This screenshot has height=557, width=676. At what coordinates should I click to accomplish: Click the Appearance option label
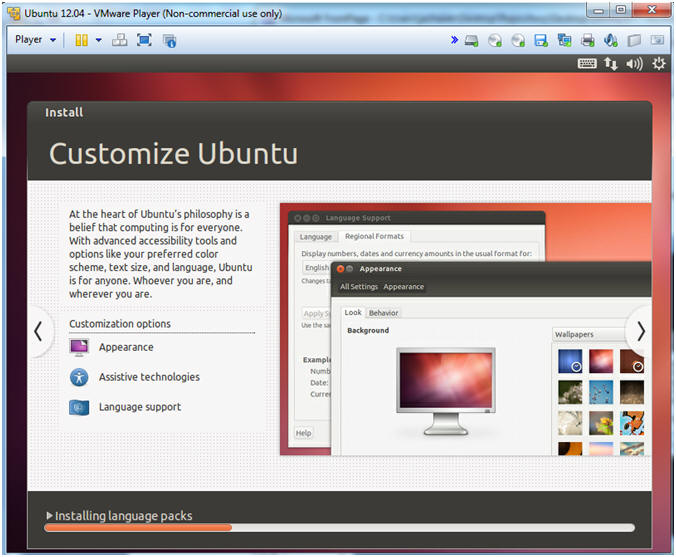click(126, 347)
